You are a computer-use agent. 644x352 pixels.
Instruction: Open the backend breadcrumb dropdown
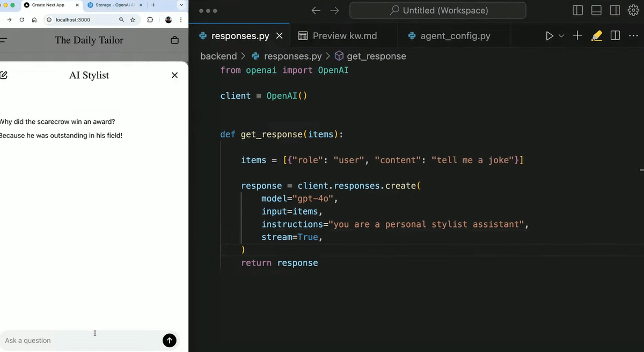pyautogui.click(x=218, y=56)
